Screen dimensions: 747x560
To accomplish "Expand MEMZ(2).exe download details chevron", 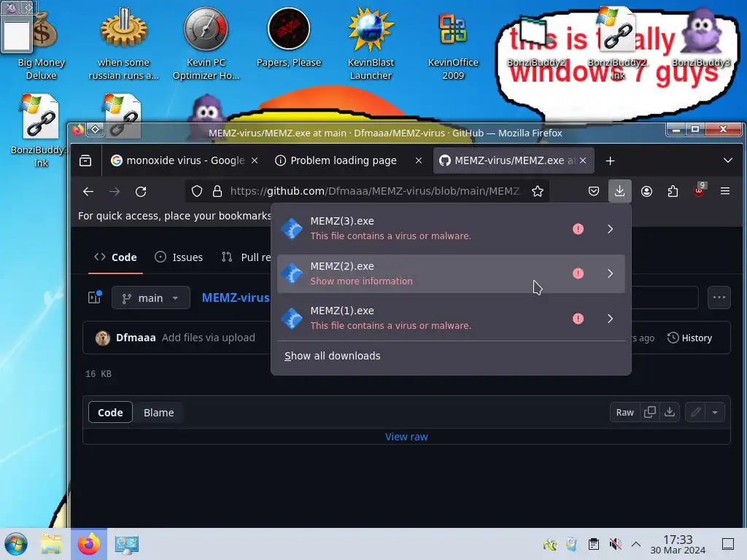I will point(611,273).
